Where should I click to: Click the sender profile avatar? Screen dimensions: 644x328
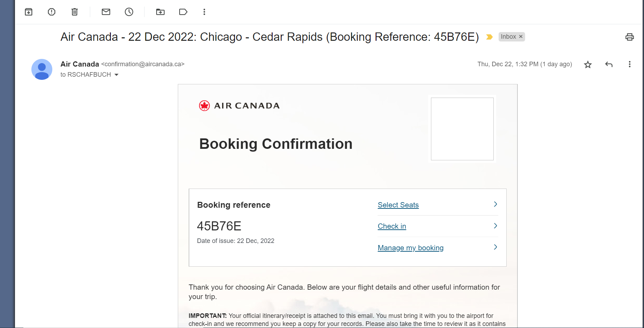coord(42,69)
